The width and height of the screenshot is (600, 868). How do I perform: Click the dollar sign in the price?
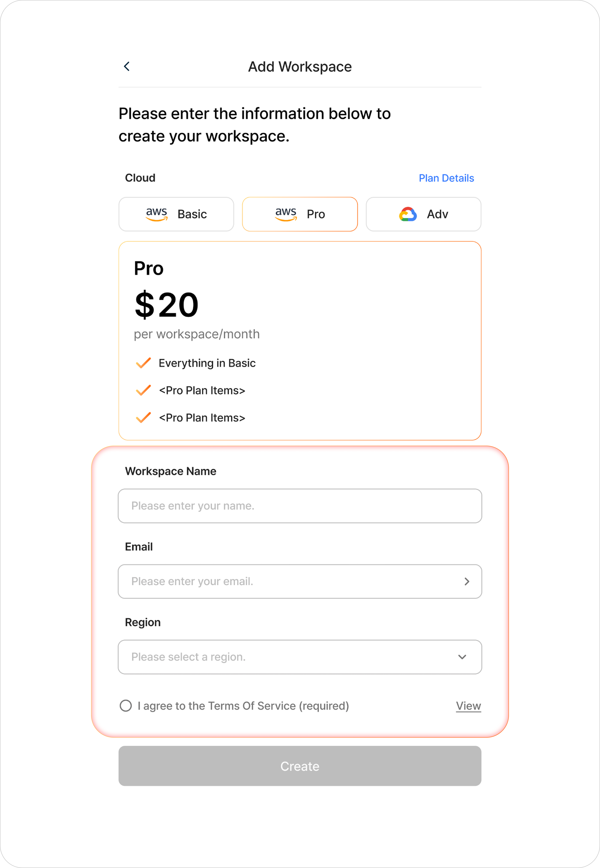[x=144, y=305]
